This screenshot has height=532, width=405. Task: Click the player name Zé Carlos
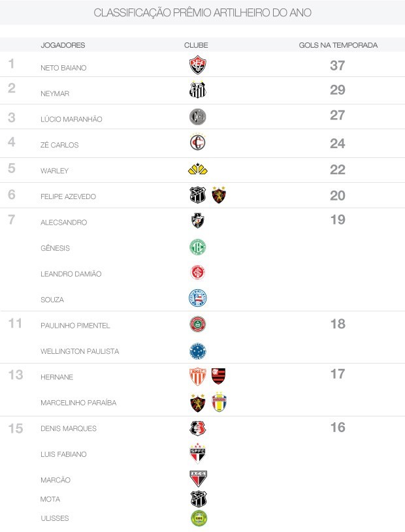click(59, 145)
